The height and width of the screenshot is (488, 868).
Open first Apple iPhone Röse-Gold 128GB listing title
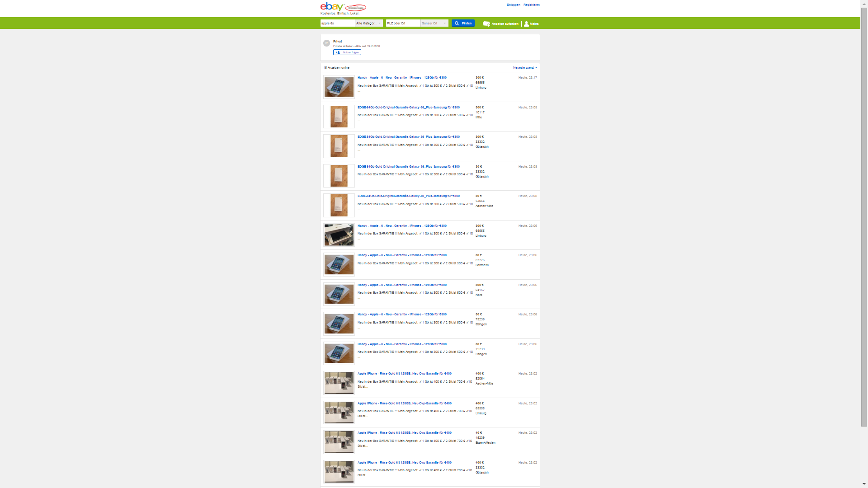click(404, 374)
